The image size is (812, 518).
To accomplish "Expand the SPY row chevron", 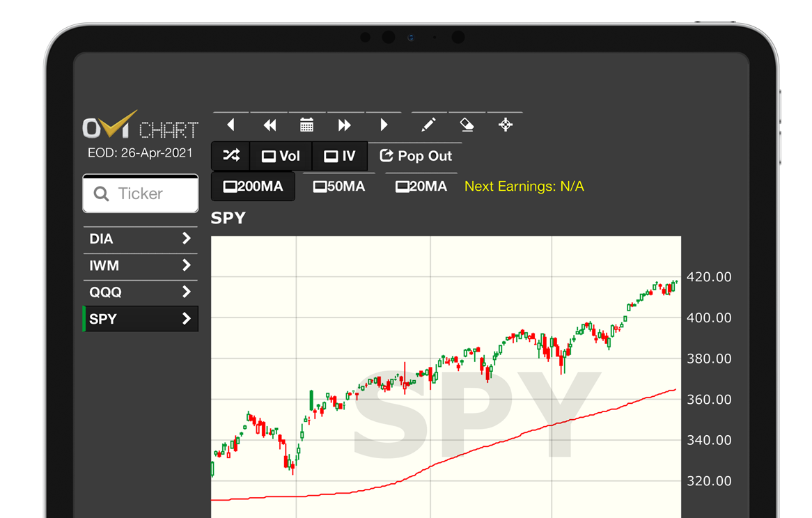I will tap(187, 319).
